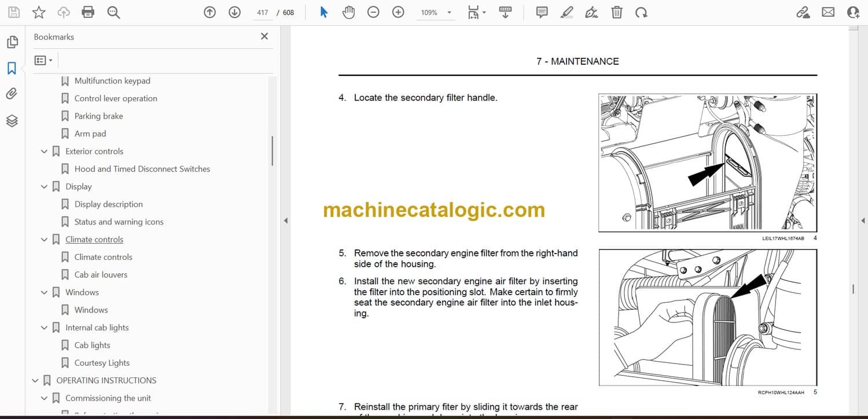Image resolution: width=868 pixels, height=419 pixels.
Task: Select the Highlight text pen tool
Action: tap(567, 12)
